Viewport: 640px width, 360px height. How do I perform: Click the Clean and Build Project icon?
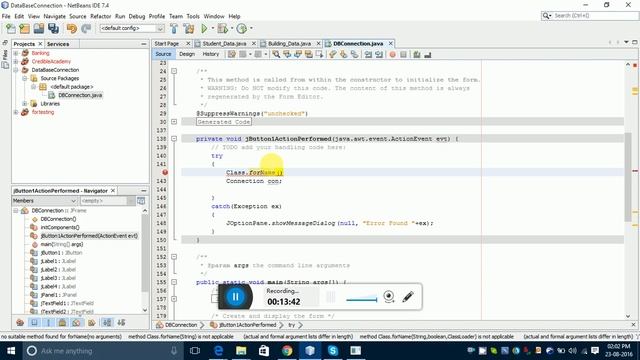189,28
